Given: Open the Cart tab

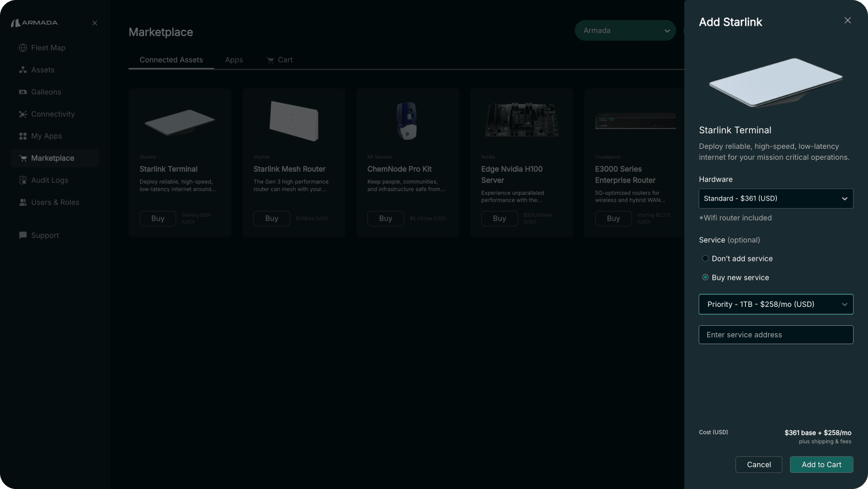Looking at the screenshot, I should [x=280, y=60].
